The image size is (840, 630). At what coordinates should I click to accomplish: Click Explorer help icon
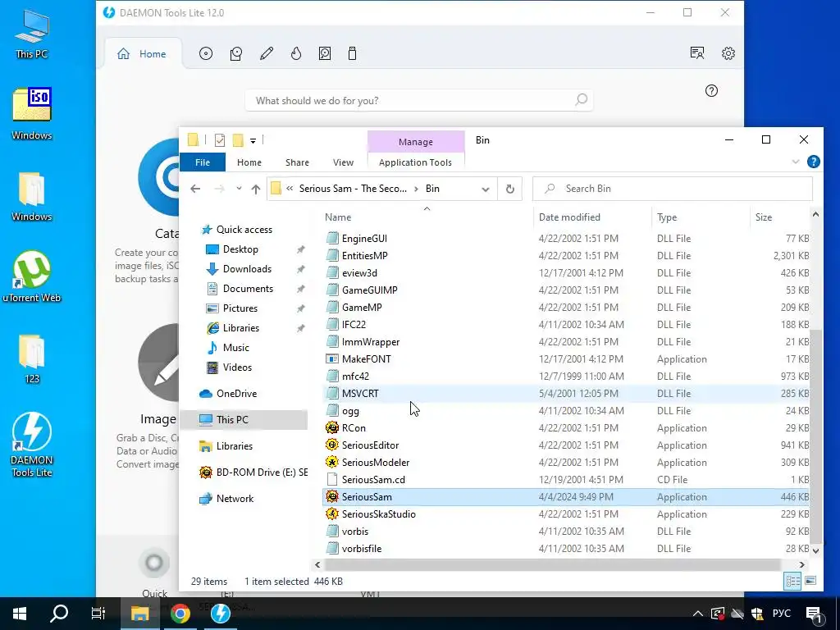[813, 162]
